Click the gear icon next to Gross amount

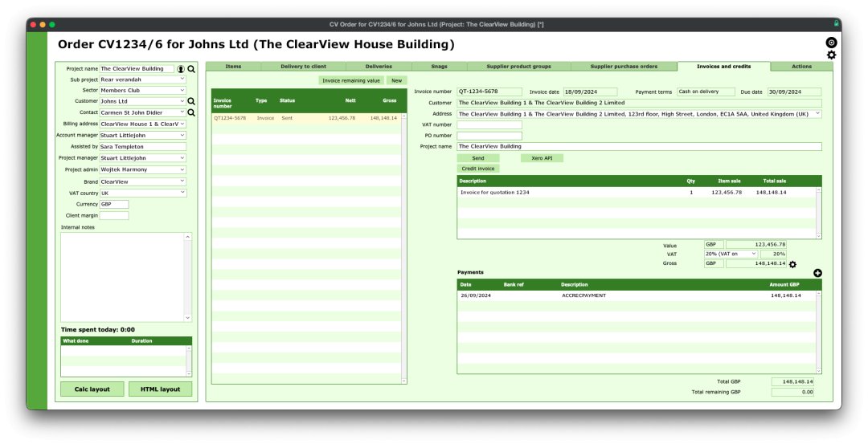click(x=792, y=264)
